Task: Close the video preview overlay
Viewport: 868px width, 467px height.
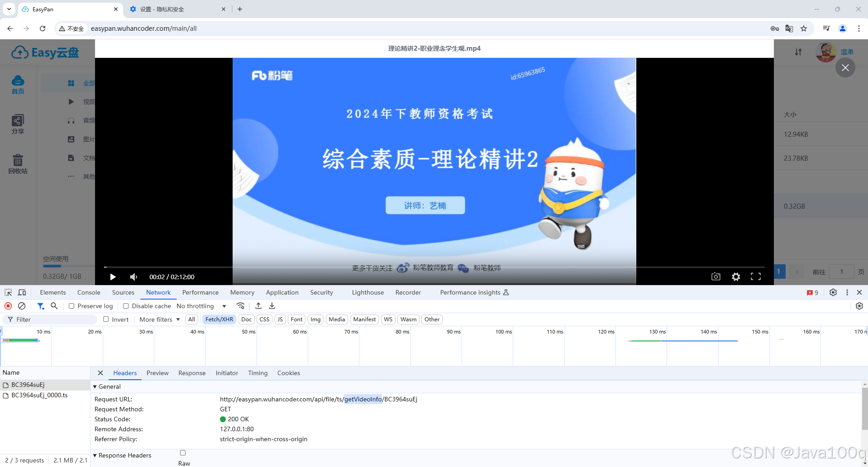Action: [x=845, y=68]
